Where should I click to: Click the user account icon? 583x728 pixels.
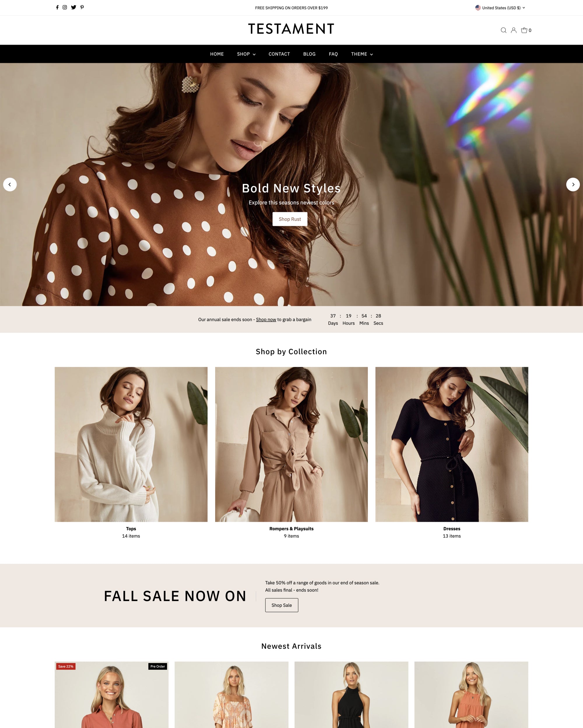(513, 30)
